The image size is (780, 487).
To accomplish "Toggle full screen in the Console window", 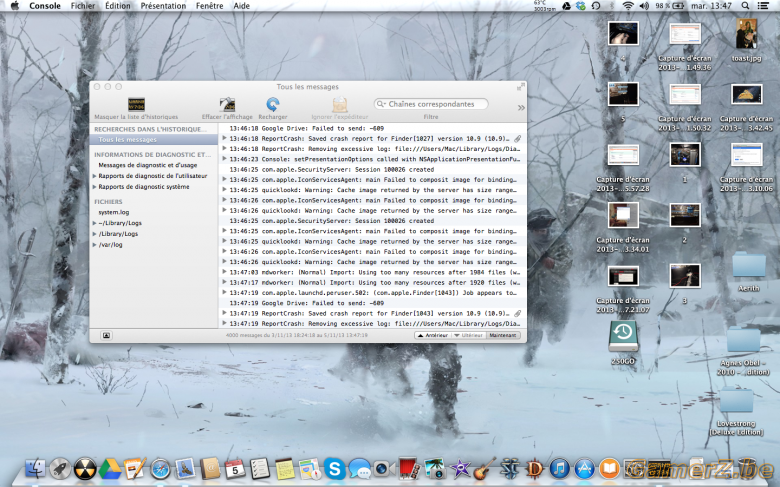I will (x=520, y=87).
